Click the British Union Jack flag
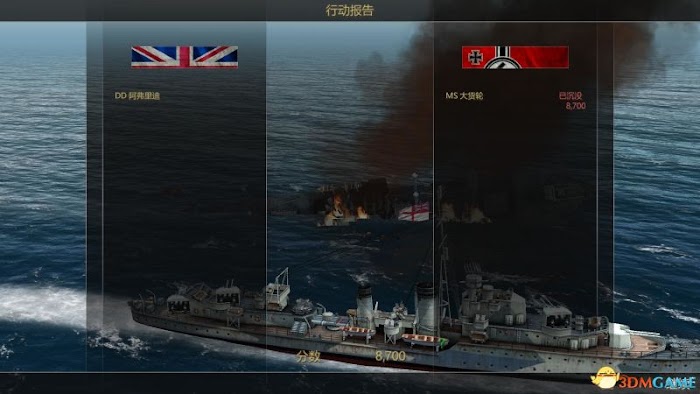 point(184,57)
